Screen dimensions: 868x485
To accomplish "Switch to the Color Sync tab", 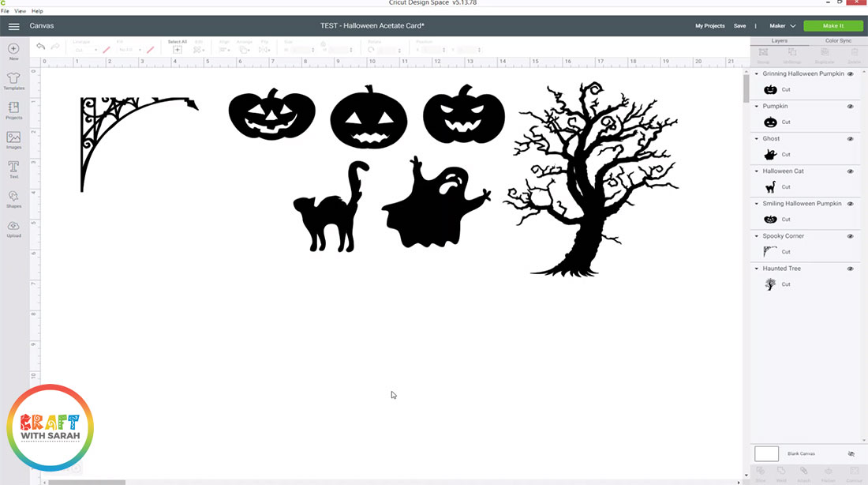I will pos(838,40).
